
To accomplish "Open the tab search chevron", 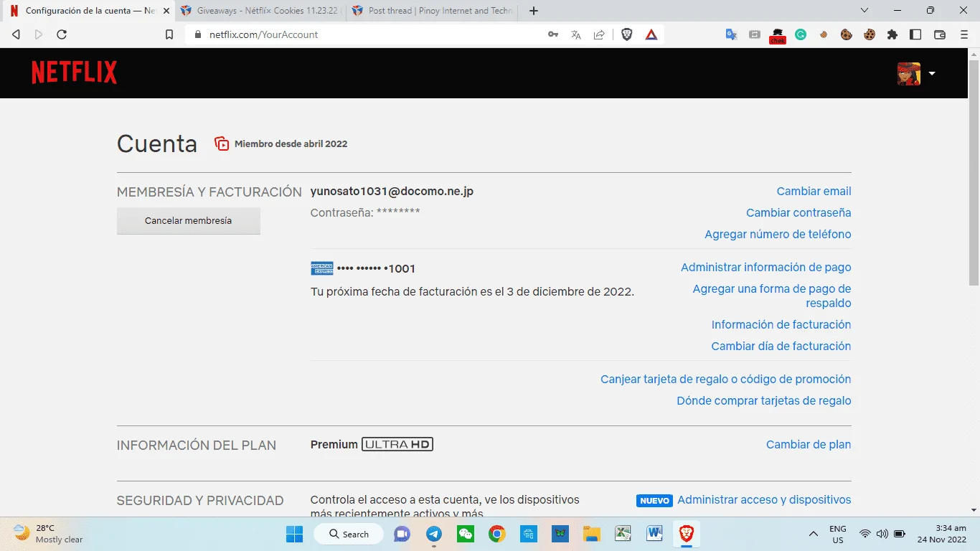I will pos(864,11).
